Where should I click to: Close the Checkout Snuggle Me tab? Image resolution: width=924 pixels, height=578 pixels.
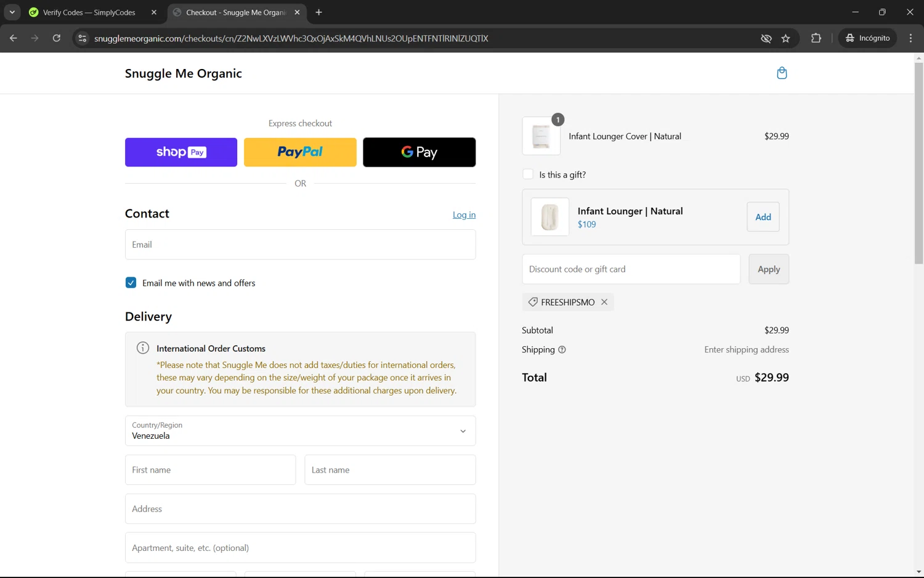click(297, 12)
